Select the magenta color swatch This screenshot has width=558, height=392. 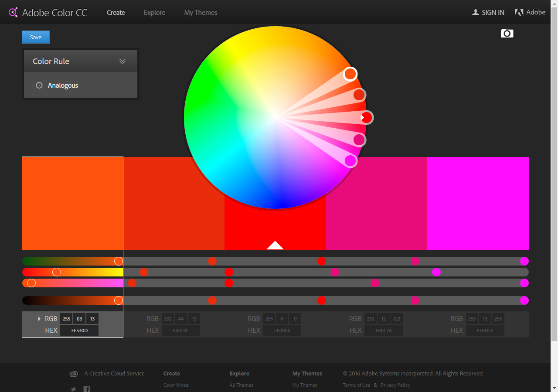[x=478, y=203]
